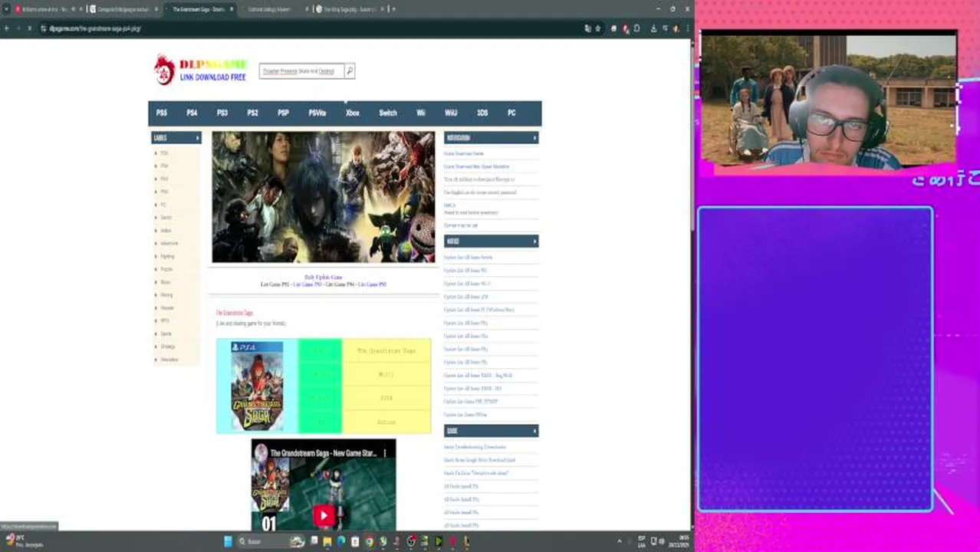Select the Strategy label in the sidebar

coord(168,347)
